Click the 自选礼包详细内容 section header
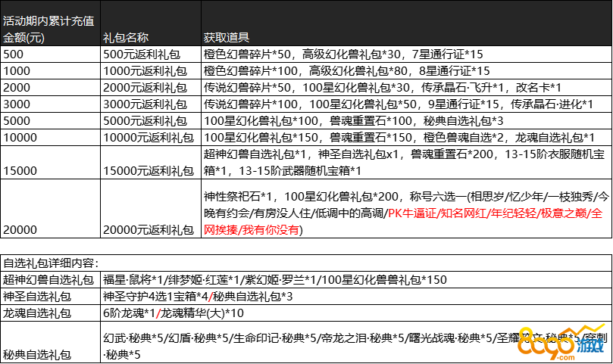Viewport: 613px width, 364px height. point(51,263)
